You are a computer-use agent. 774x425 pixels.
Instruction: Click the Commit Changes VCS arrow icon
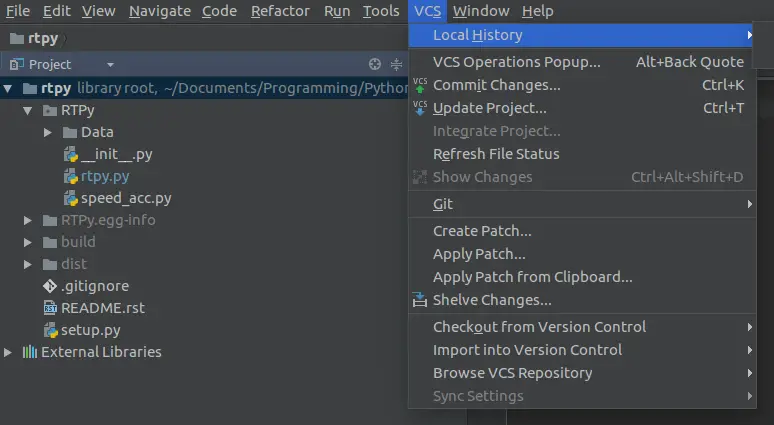point(420,85)
